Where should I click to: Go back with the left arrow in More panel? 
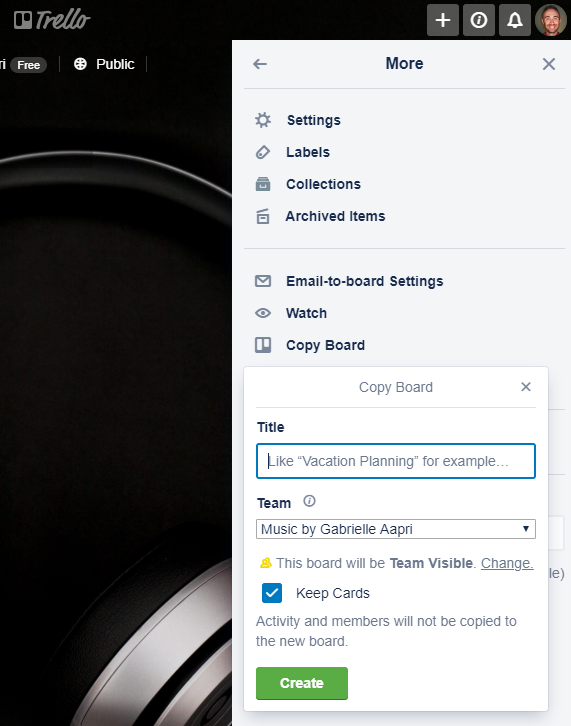coord(260,64)
